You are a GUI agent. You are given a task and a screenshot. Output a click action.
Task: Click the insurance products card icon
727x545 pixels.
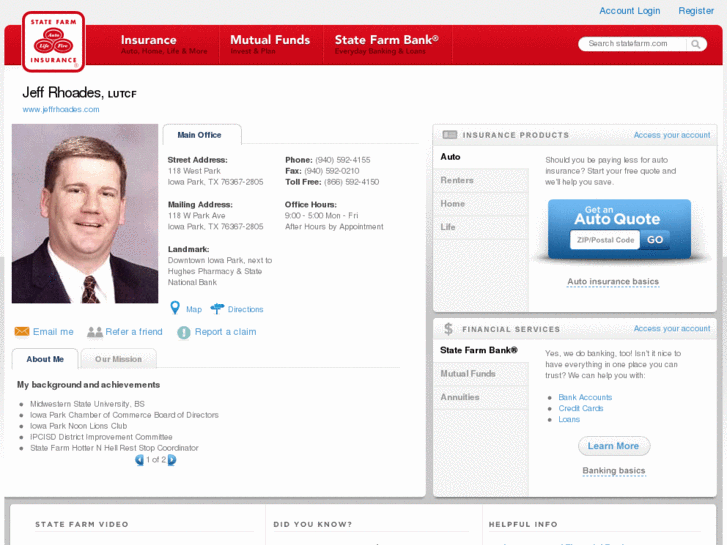coord(449,135)
